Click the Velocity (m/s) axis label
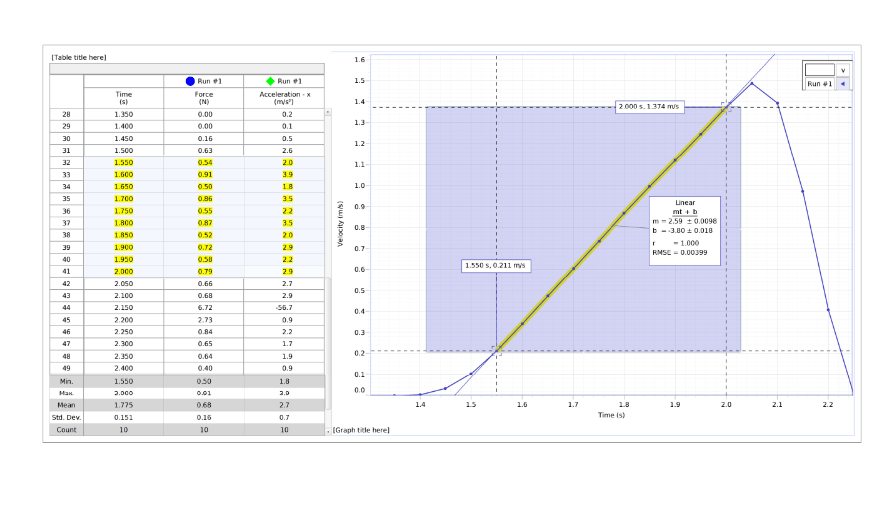Screen dimensions: 880x527 [340, 224]
